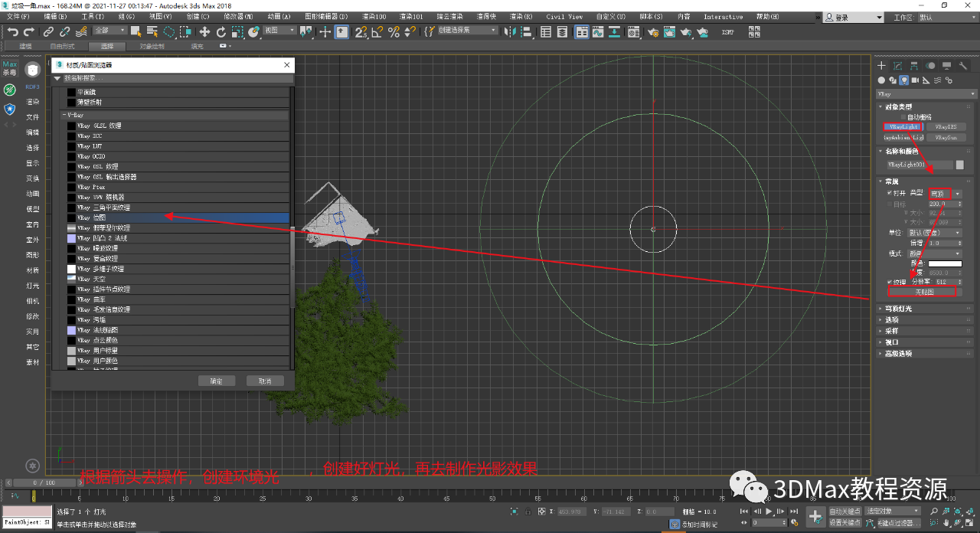This screenshot has width=980, height=533.
Task: Switch to Cameras category icon
Action: (916, 80)
